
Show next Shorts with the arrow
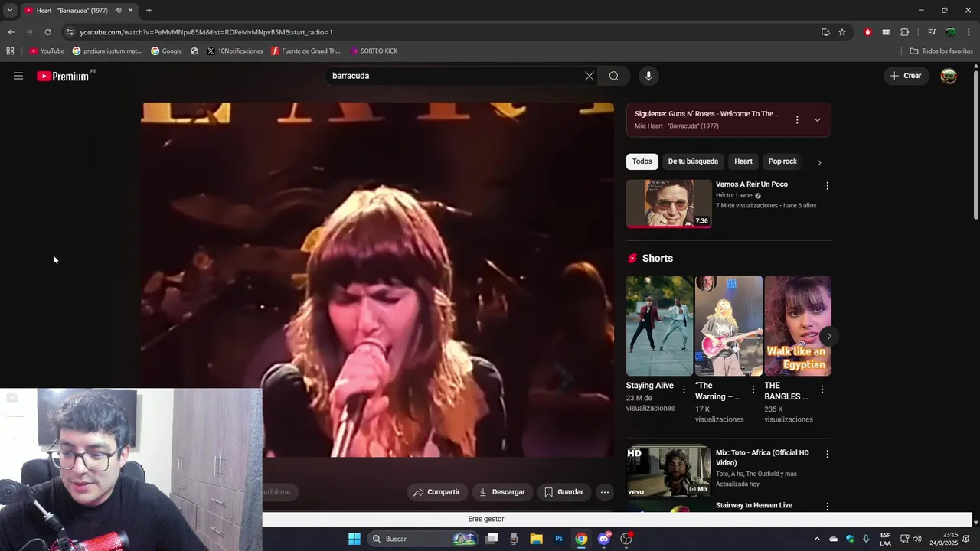tap(828, 337)
